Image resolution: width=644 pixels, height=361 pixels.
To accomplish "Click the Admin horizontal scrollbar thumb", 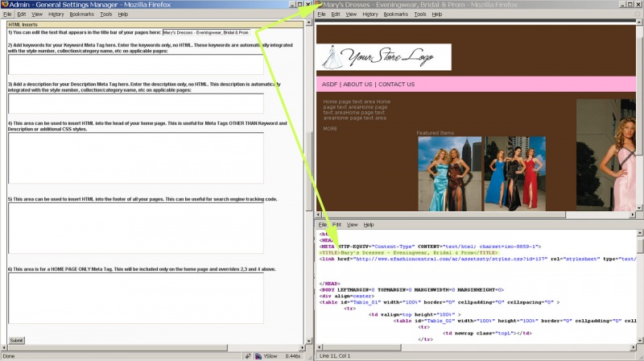I will coord(117,348).
